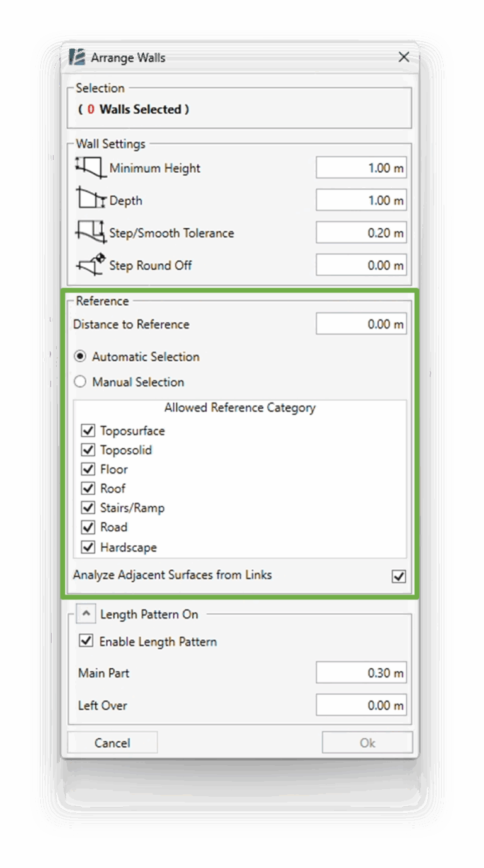Close the Arrange Walls dialog

coord(404,57)
